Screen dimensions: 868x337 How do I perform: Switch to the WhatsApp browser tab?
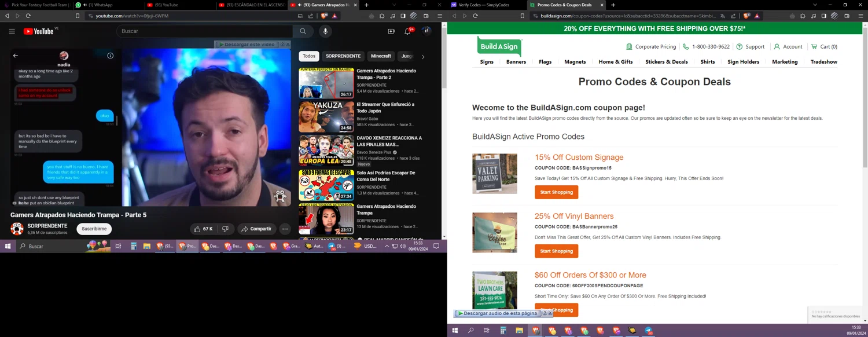tap(95, 5)
